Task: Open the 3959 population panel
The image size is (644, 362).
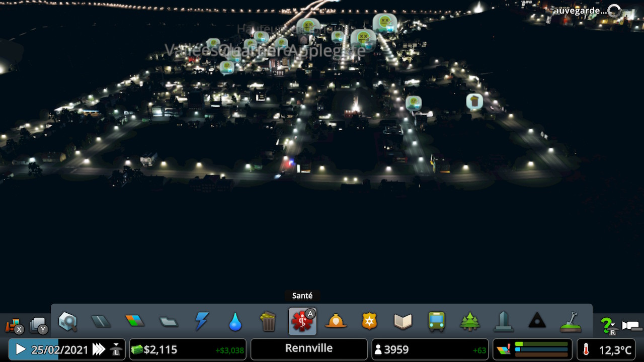Action: [x=430, y=349]
